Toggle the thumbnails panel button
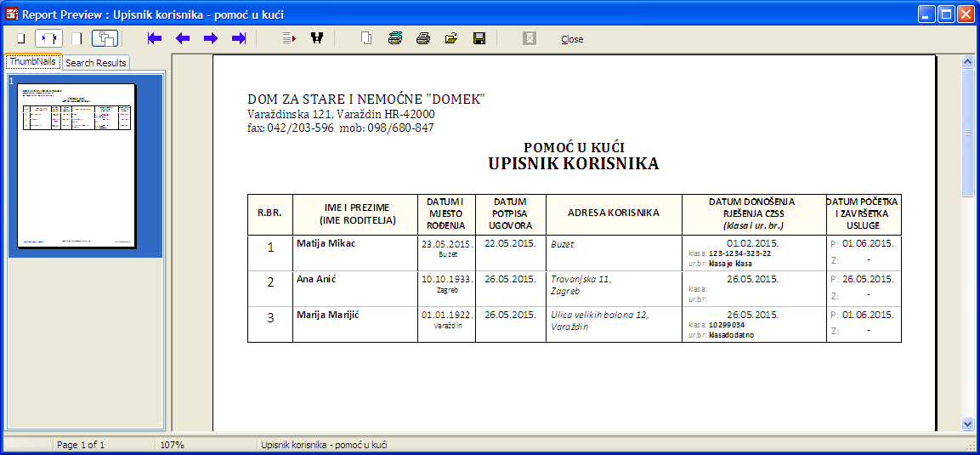Screen dimensions: 980x455 [x=105, y=38]
